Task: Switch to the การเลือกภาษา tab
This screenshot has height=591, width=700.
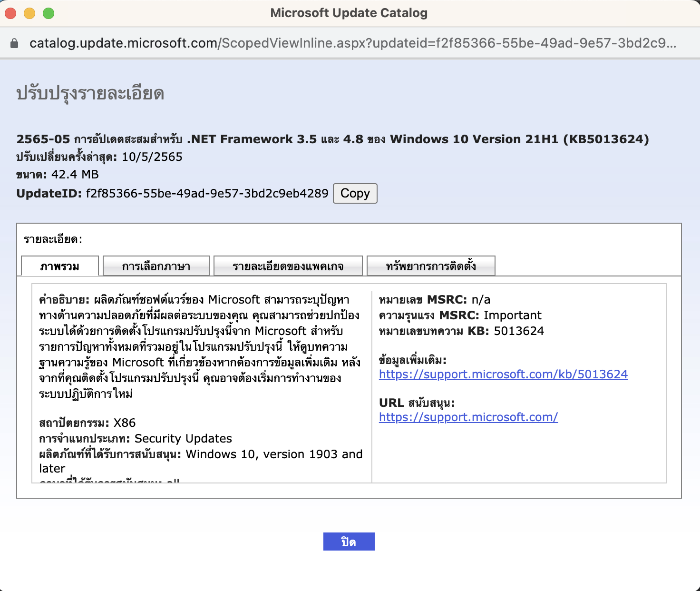Action: (x=156, y=266)
